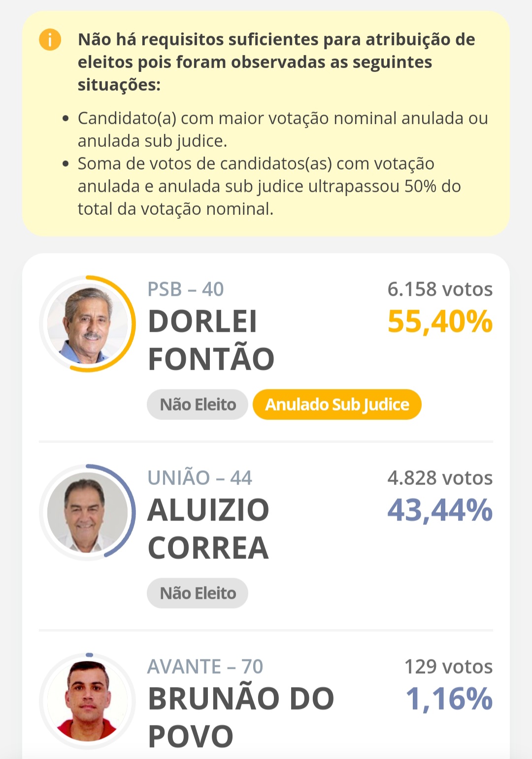
Task: Open Brunão do Povo's candidate photo
Action: pyautogui.click(x=87, y=701)
